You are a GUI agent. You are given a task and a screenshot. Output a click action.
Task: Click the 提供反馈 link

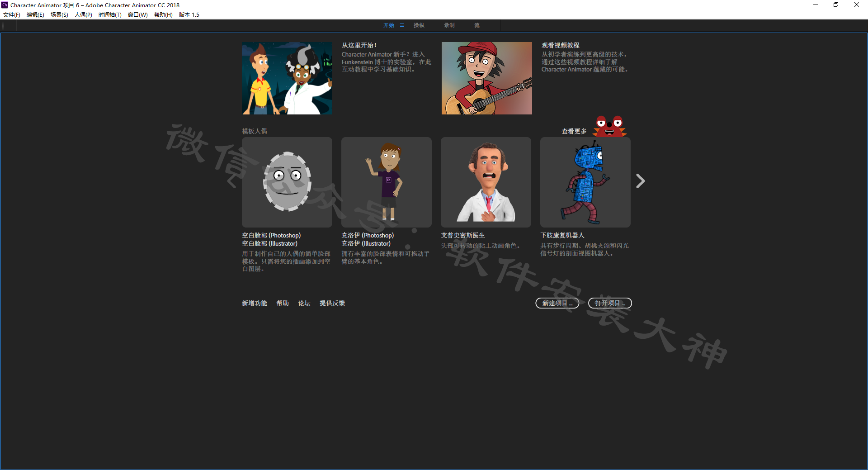pyautogui.click(x=332, y=303)
